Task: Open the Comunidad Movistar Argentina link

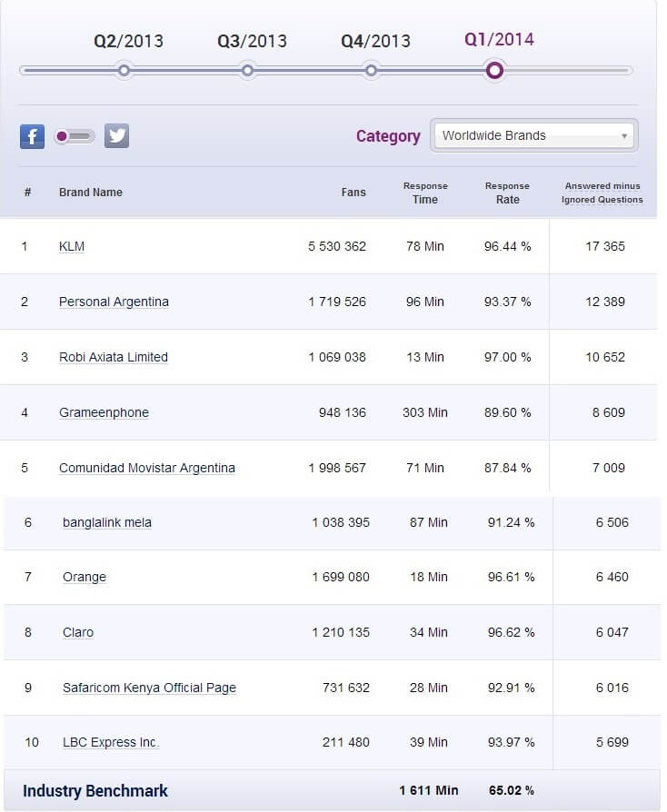Action: pos(146,468)
